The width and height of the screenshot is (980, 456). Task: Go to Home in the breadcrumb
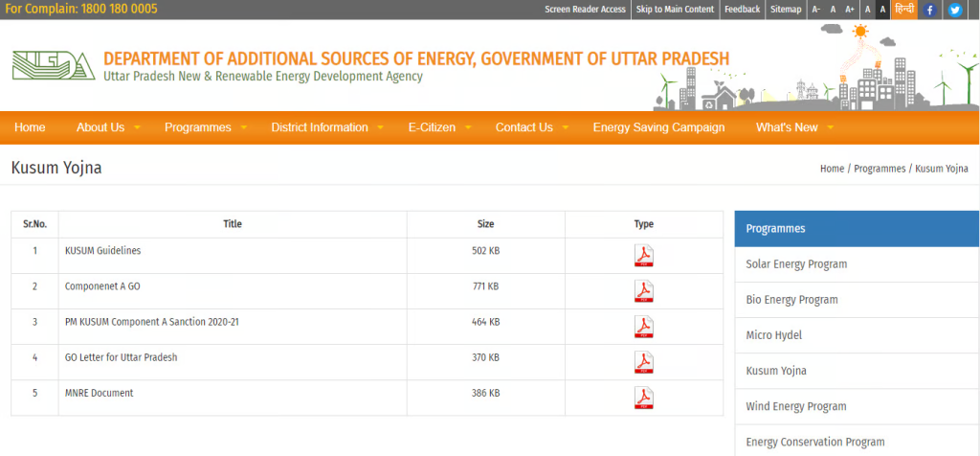click(x=832, y=169)
